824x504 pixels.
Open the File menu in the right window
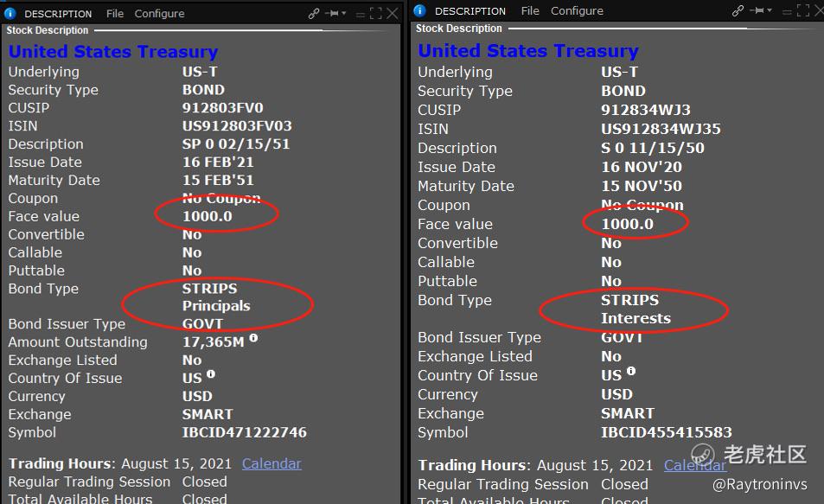click(x=530, y=10)
